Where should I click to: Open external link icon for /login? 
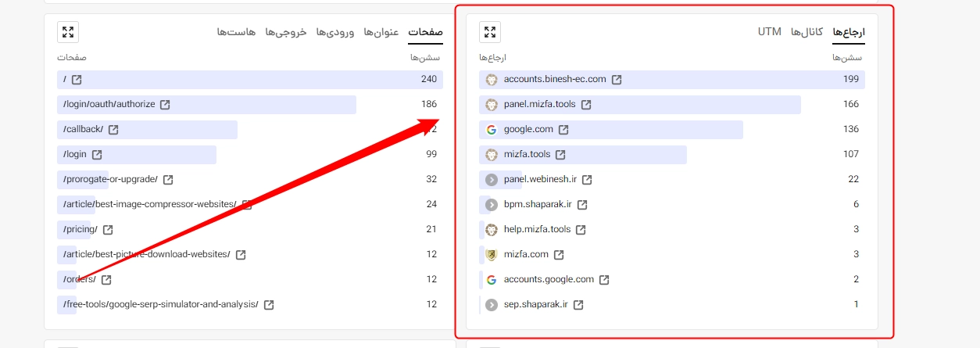97,155
